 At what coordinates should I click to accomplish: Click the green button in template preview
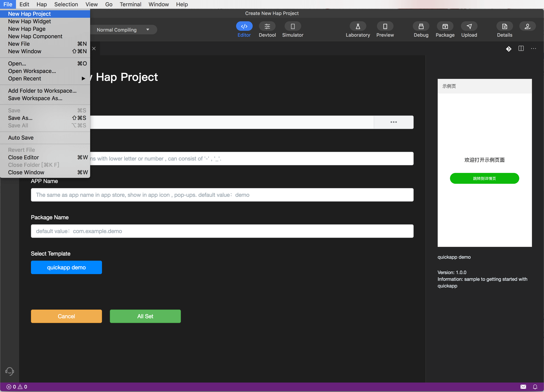coord(484,178)
